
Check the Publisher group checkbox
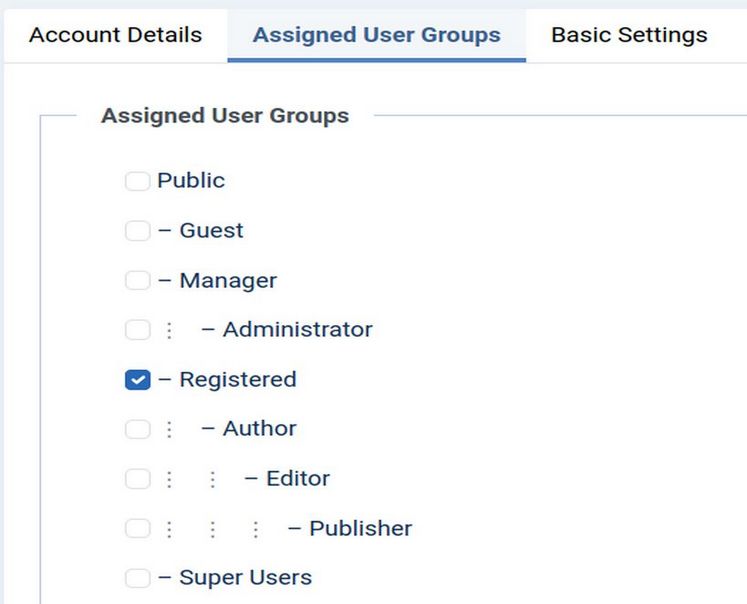pyautogui.click(x=137, y=529)
